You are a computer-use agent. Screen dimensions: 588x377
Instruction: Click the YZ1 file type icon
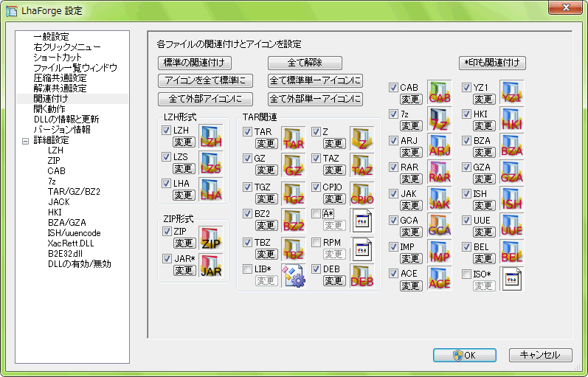[x=512, y=92]
